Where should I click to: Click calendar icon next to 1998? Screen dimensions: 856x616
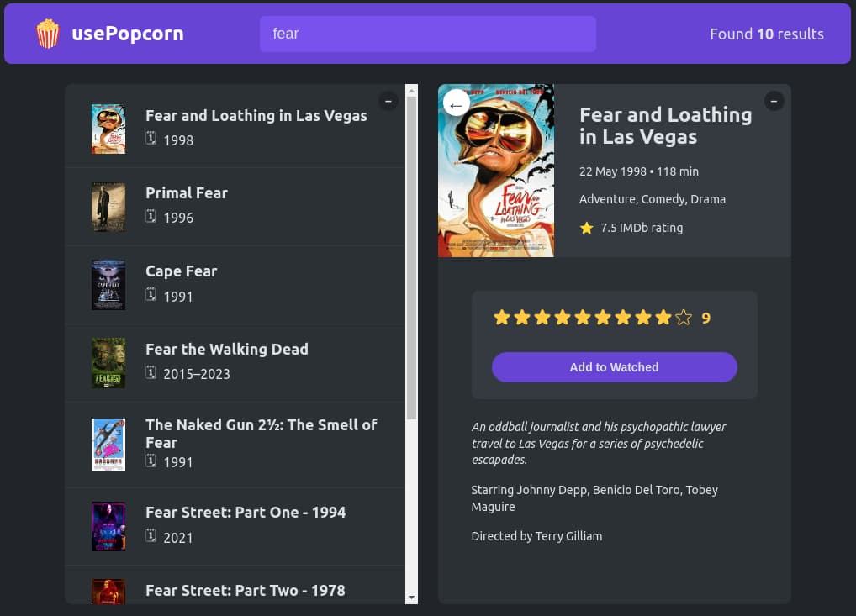(x=151, y=139)
